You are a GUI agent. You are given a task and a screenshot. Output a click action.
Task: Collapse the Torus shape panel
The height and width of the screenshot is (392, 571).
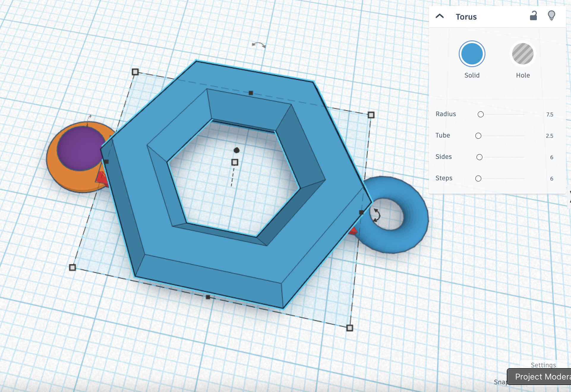(x=440, y=16)
